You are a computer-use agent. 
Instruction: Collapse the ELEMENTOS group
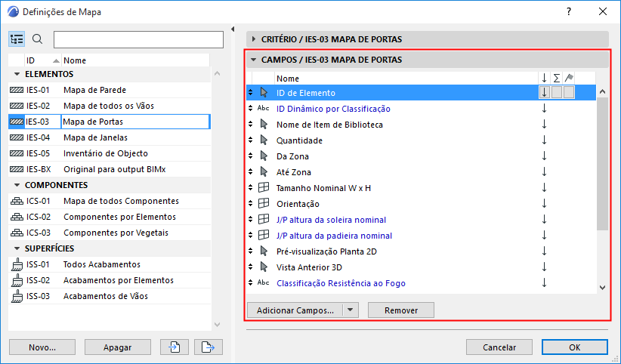pos(17,74)
